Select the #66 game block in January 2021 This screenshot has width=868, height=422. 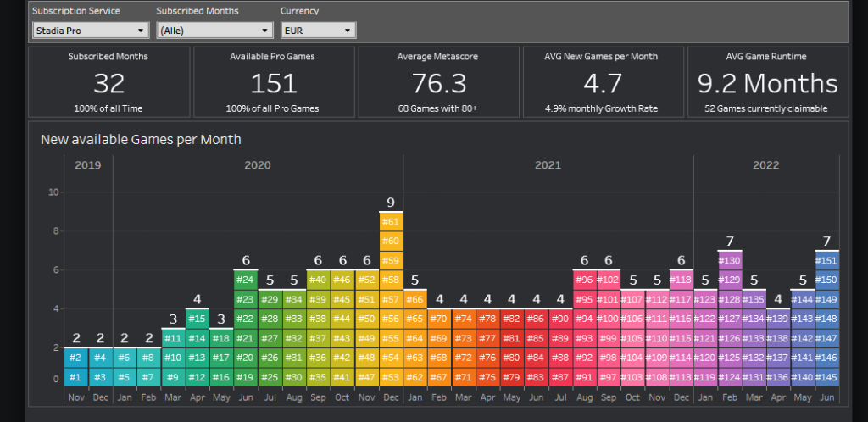pyautogui.click(x=415, y=299)
